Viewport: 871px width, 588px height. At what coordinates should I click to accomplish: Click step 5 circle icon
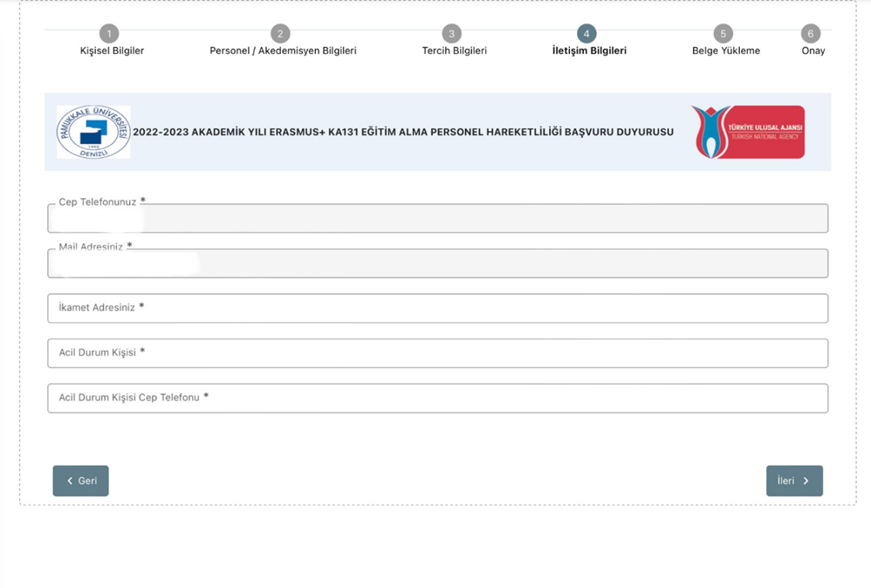click(723, 34)
